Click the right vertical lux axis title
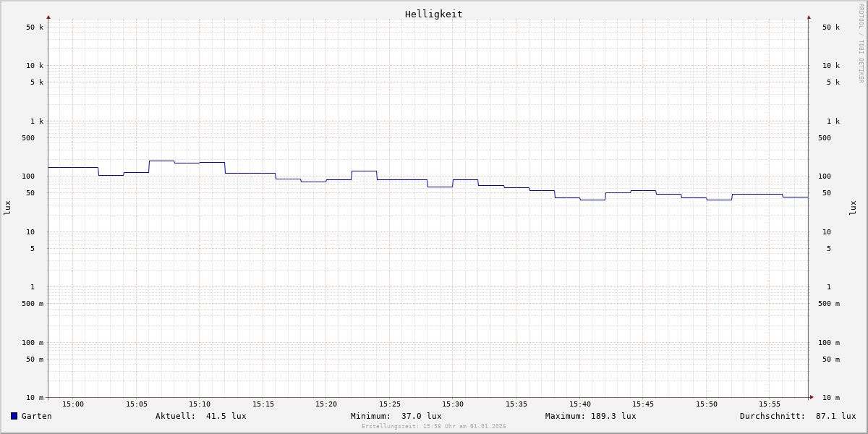This screenshot has height=434, width=868. point(854,208)
